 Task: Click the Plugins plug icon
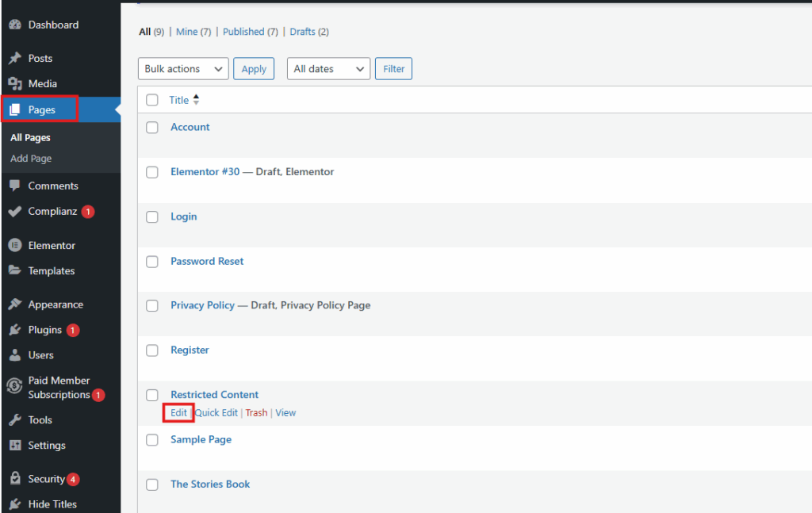(14, 330)
